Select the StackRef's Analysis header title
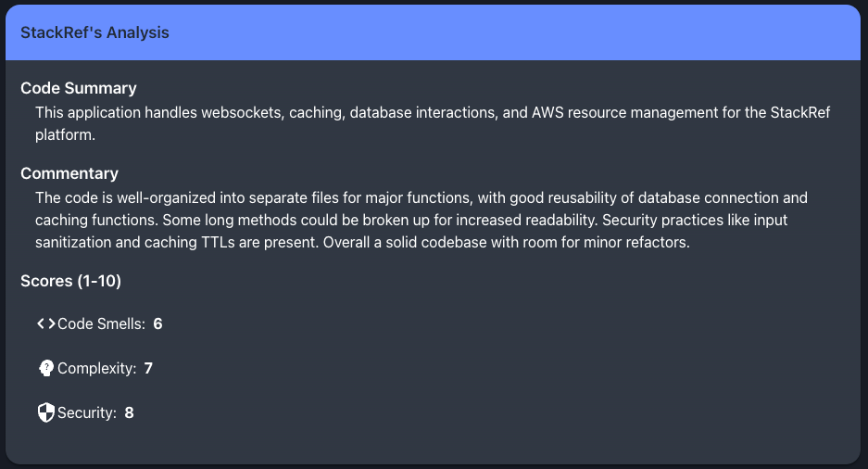 94,32
